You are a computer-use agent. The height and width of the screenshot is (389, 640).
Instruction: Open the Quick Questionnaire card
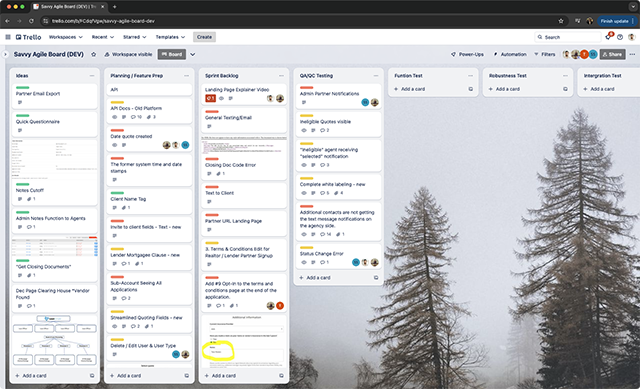point(55,124)
